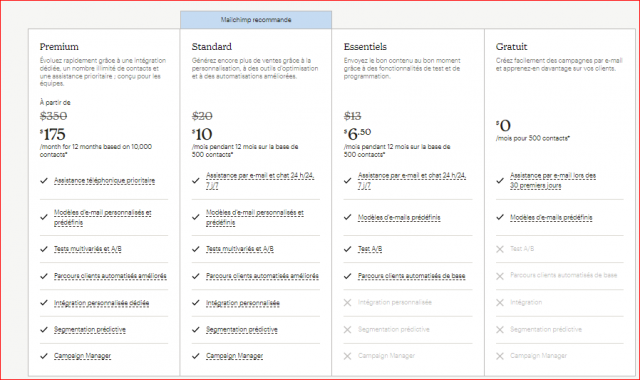Select the Standard plan heading
640x380 pixels.
tap(212, 47)
